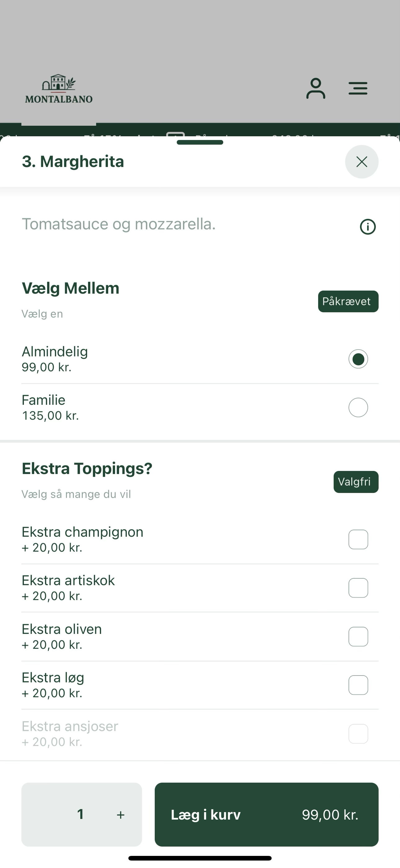Tap the Vælg Mellem section heading
This screenshot has width=400, height=868.
(70, 288)
